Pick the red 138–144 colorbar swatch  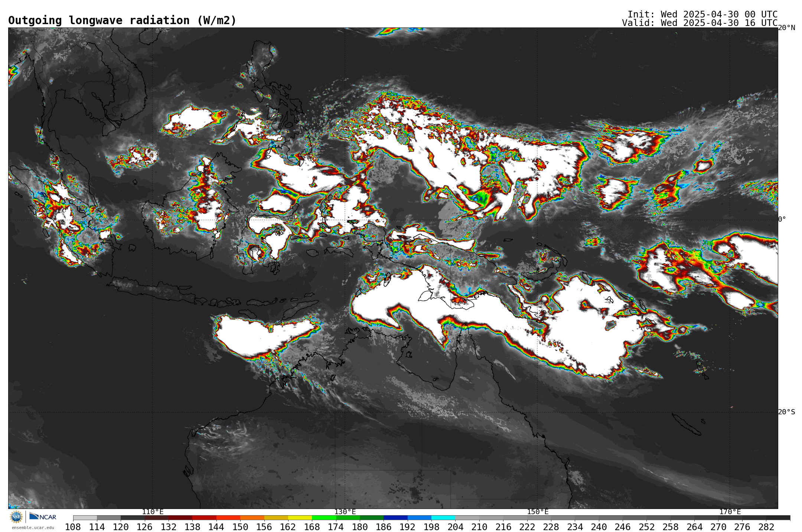coord(204,518)
